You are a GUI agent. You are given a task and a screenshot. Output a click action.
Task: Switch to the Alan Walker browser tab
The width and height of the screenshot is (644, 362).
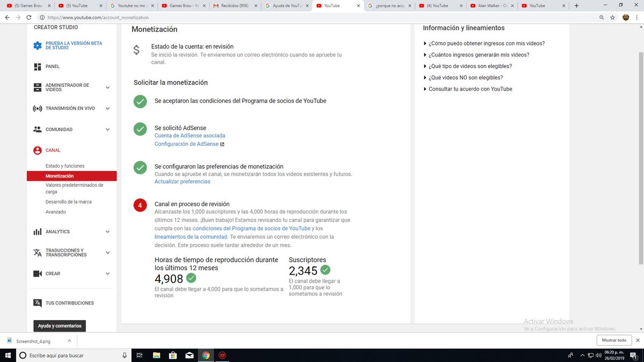492,5
